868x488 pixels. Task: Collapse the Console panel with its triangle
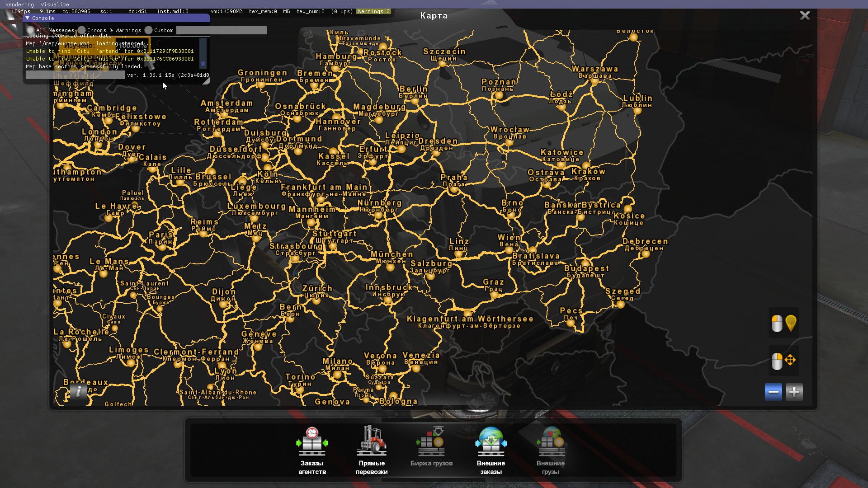pyautogui.click(x=28, y=18)
